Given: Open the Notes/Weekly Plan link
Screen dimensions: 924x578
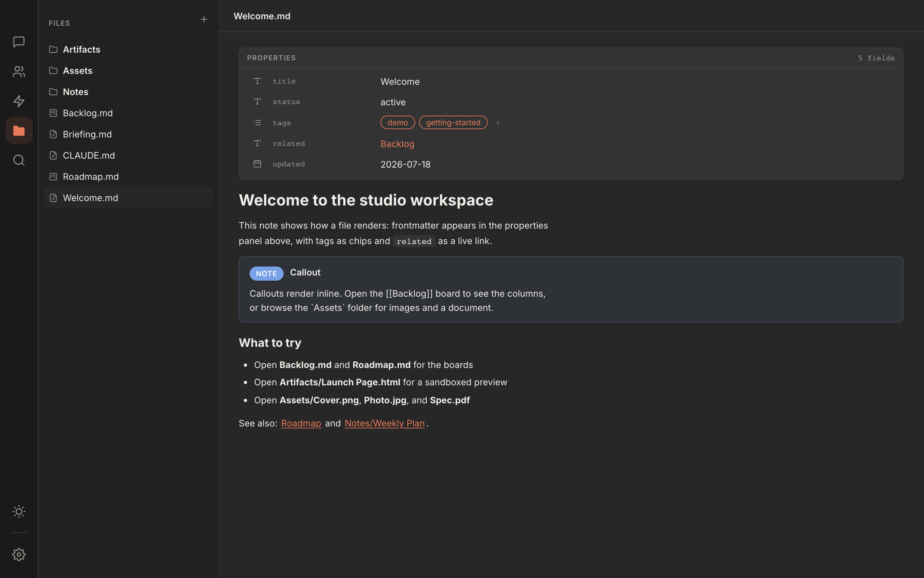Looking at the screenshot, I should [384, 423].
